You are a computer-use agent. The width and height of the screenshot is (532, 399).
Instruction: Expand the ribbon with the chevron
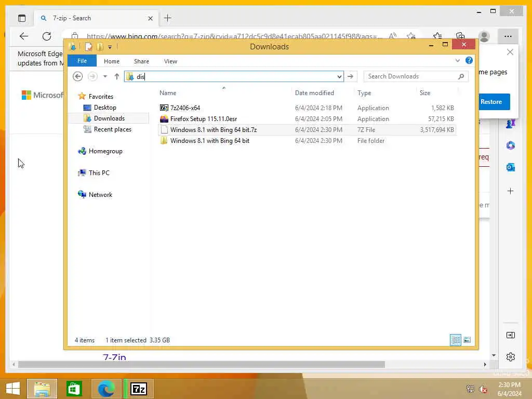457,61
